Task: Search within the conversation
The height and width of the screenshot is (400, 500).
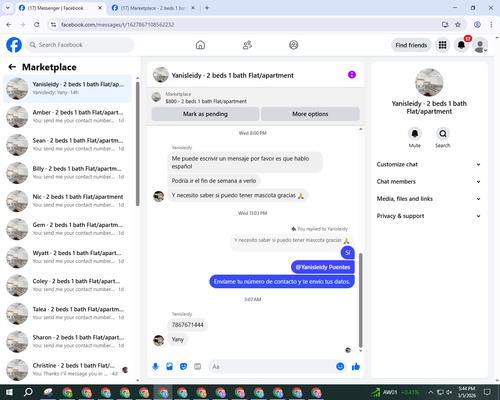Action: point(443,134)
